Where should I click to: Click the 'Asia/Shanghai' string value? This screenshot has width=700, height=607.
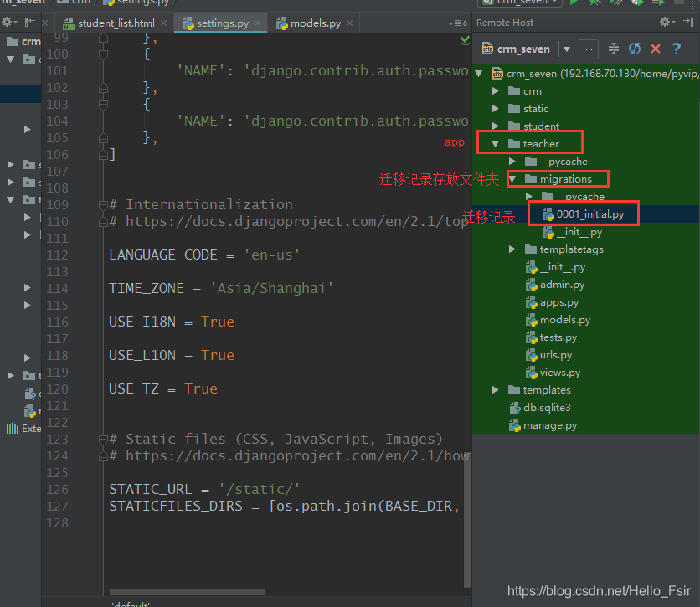[x=271, y=288]
